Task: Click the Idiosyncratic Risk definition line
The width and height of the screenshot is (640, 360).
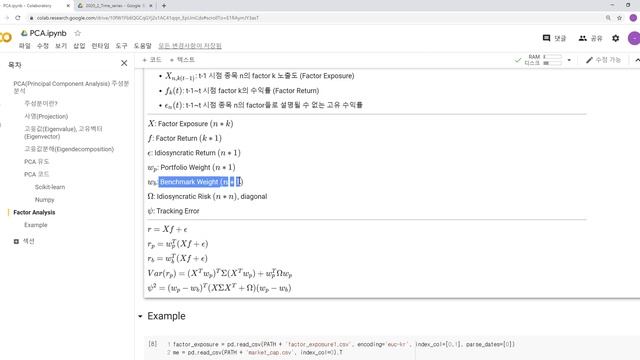Action: coord(207,196)
